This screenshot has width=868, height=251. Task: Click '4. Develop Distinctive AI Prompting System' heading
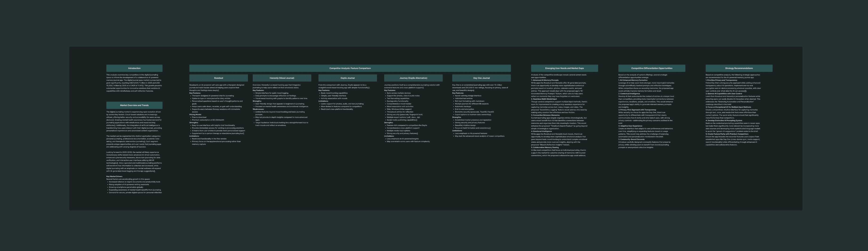click(x=724, y=121)
